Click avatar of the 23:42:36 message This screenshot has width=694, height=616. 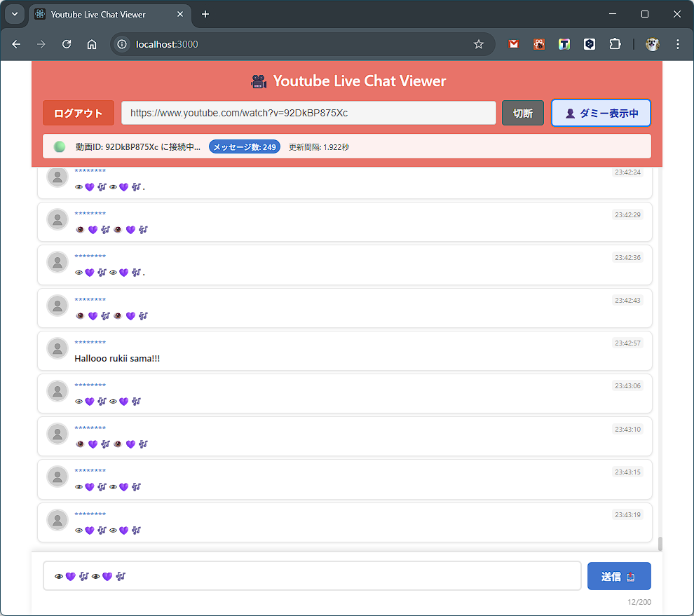[57, 262]
